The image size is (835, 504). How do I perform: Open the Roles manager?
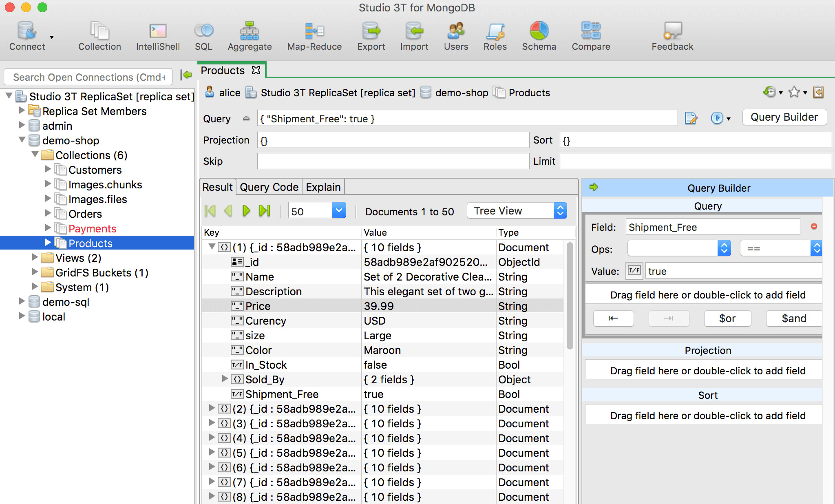coord(495,36)
